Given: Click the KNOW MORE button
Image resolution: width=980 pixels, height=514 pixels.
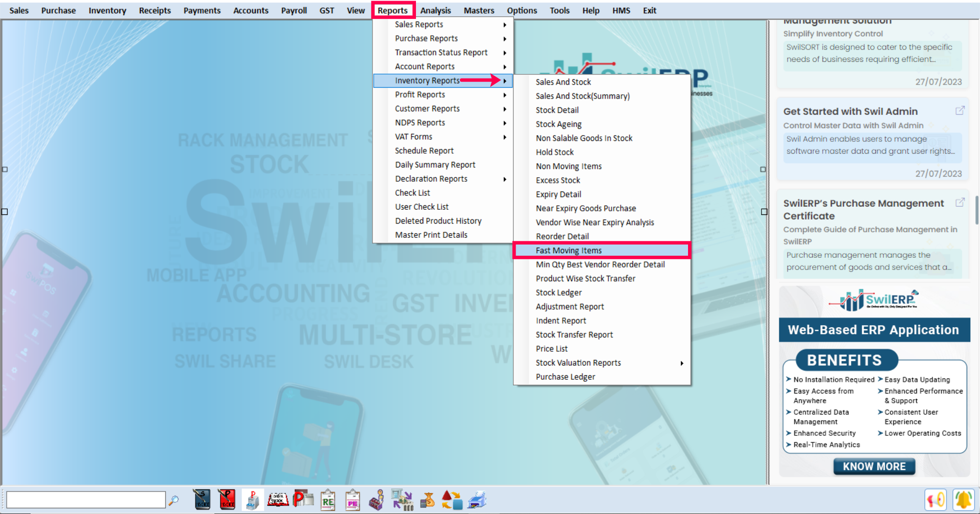Looking at the screenshot, I should pyautogui.click(x=874, y=467).
